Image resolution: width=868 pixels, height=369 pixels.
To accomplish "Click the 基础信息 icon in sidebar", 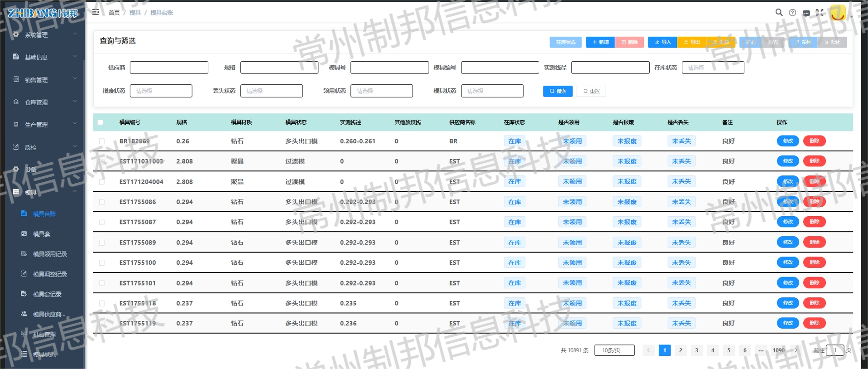I will [16, 57].
